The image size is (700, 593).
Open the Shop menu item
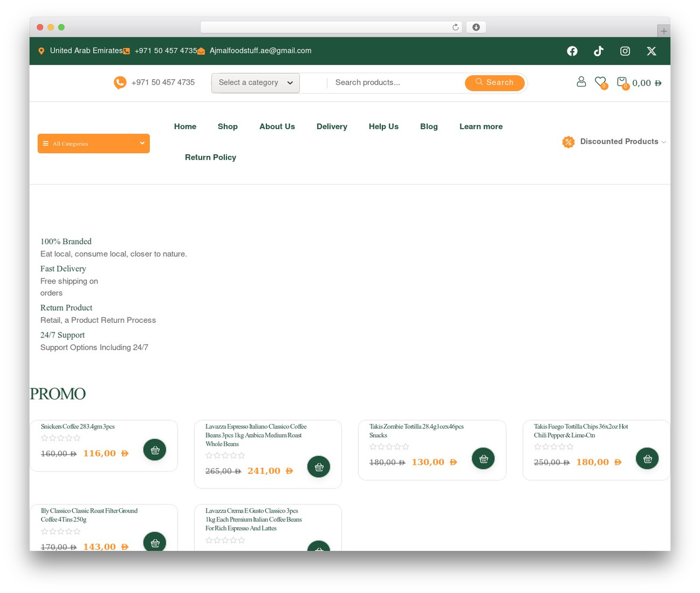pos(227,126)
